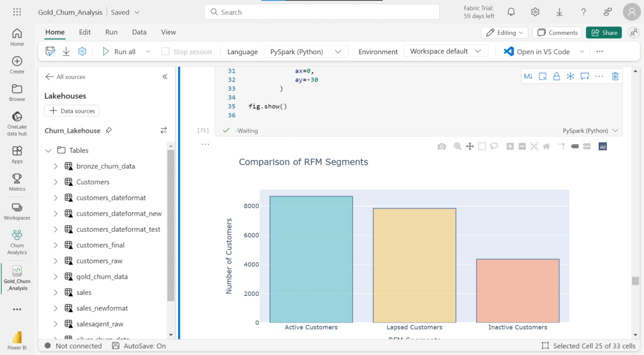Convert cell to Markdown with M↓ icon

[528, 77]
